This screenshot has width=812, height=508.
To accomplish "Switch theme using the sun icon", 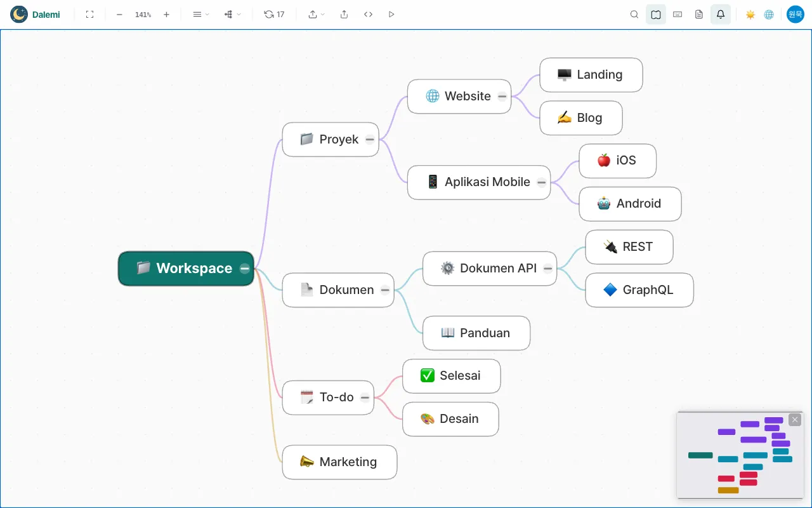I will click(750, 14).
